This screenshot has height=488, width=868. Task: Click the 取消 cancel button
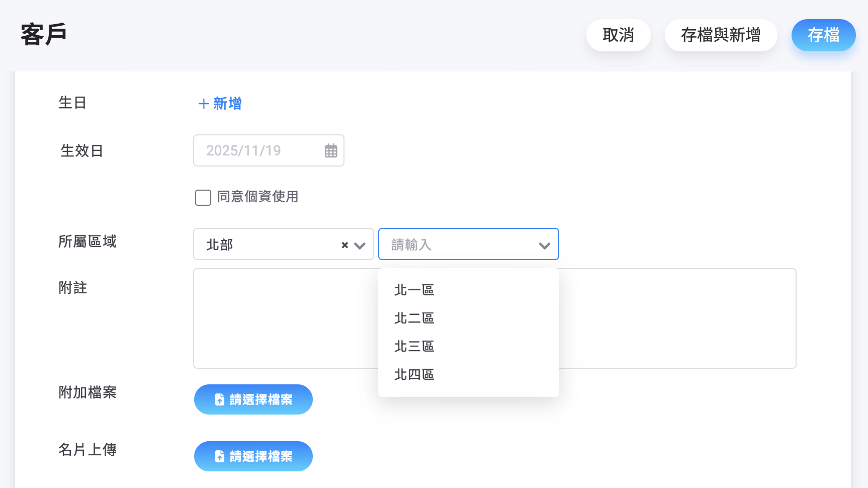coord(619,35)
